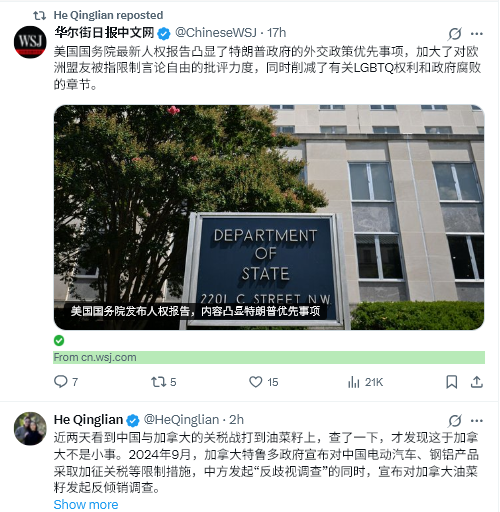The height and width of the screenshot is (512, 500).
Task: View analytics showing 21K views
Action: 365,382
